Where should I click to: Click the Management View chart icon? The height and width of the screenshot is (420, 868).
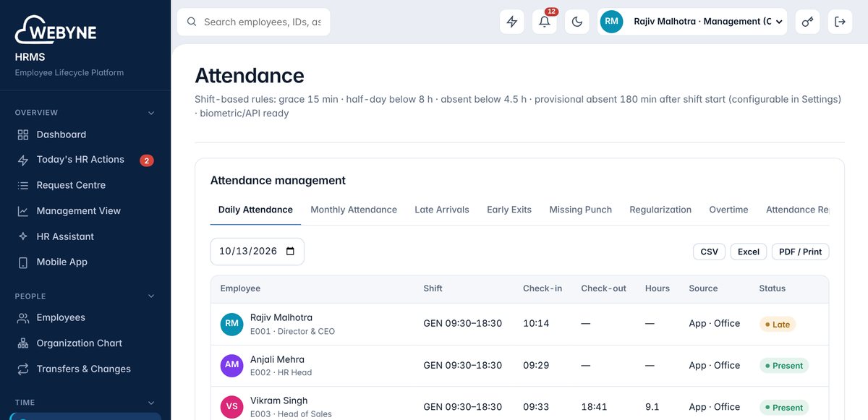click(x=23, y=211)
